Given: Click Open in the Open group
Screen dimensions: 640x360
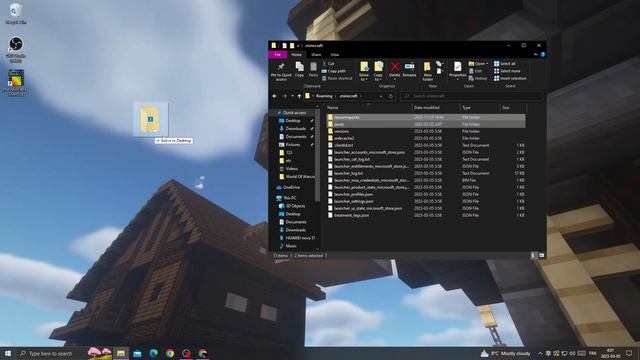Looking at the screenshot, I should pyautogui.click(x=478, y=64).
